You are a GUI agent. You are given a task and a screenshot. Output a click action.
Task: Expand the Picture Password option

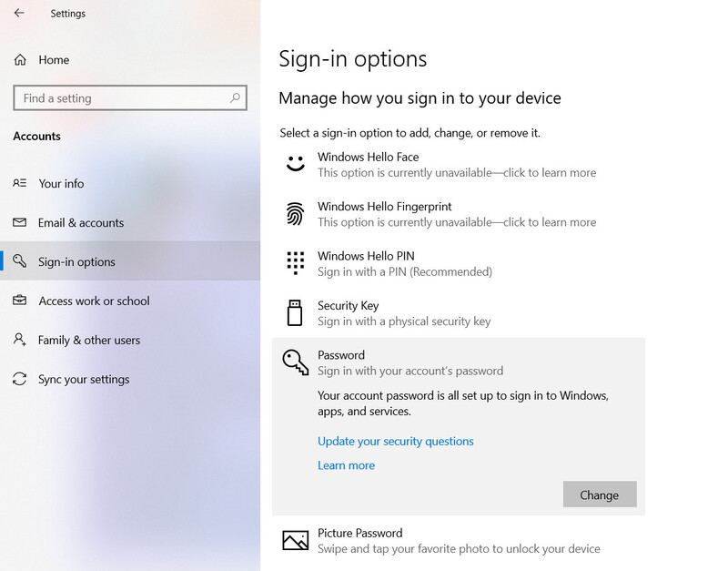tap(459, 541)
